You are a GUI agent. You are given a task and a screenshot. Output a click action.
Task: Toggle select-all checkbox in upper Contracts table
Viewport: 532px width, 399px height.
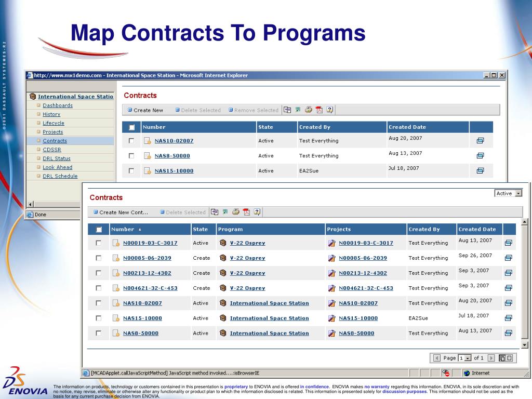click(131, 127)
